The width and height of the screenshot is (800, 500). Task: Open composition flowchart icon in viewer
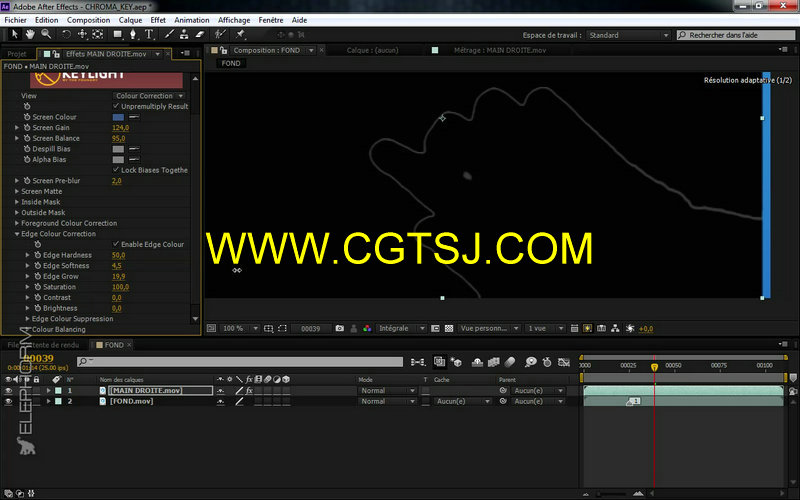(x=615, y=329)
